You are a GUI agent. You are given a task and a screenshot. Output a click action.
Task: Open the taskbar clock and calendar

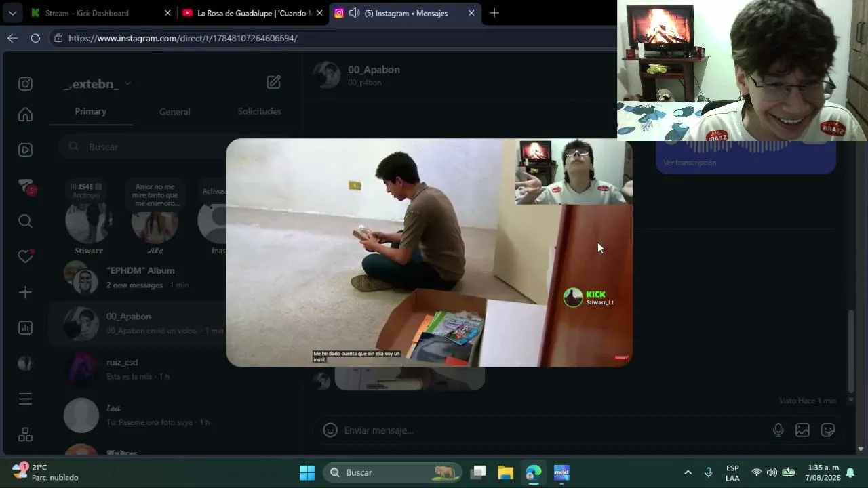(x=823, y=472)
